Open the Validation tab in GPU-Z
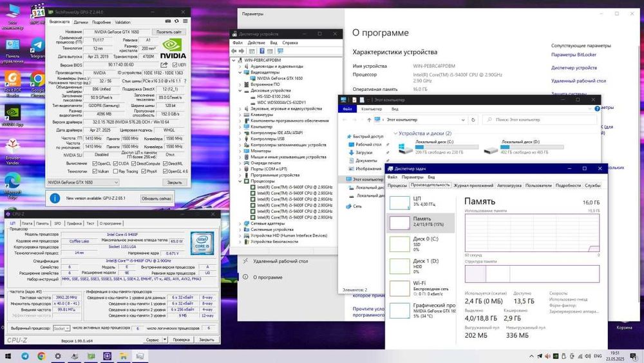The height and width of the screenshot is (363, 644). [122, 22]
